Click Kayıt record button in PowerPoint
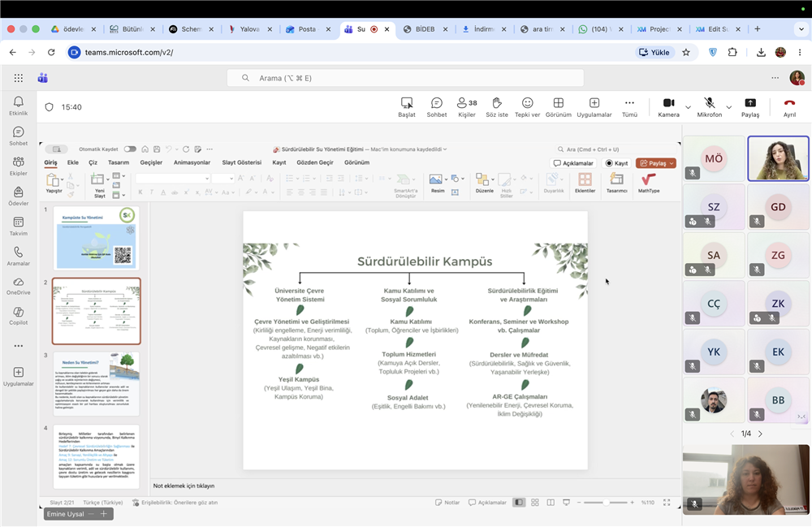 617,163
